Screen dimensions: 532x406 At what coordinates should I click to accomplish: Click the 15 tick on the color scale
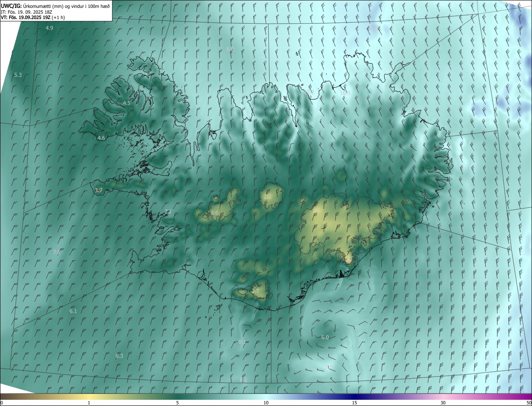pyautogui.click(x=355, y=403)
